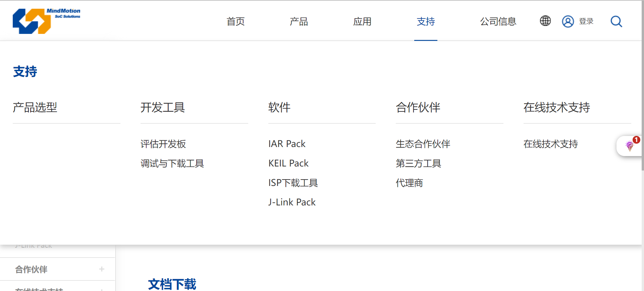This screenshot has height=291, width=644.
Task: Go to 调试与下载工具 page
Action: click(x=172, y=163)
